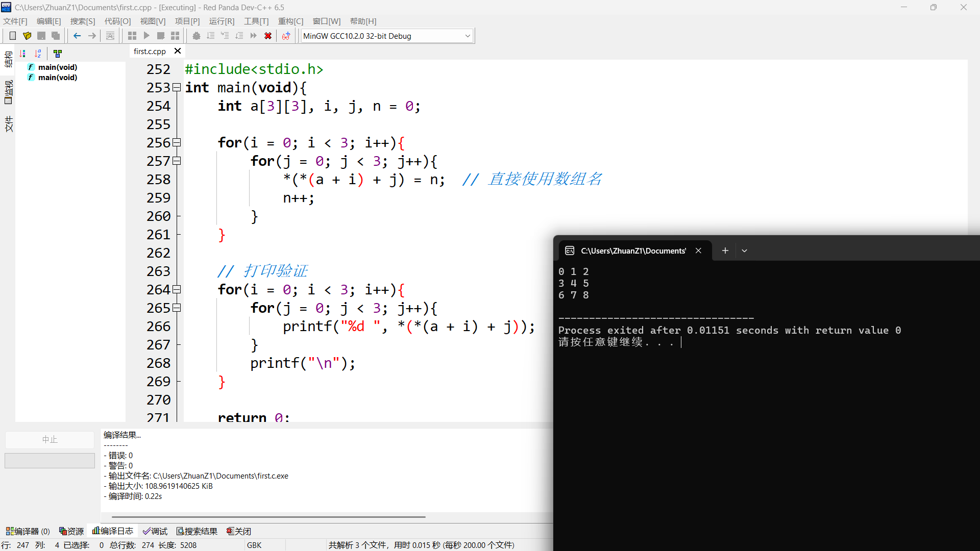Collapse the for loop fold at line 256
Viewport: 980px width, 551px height.
point(177,143)
